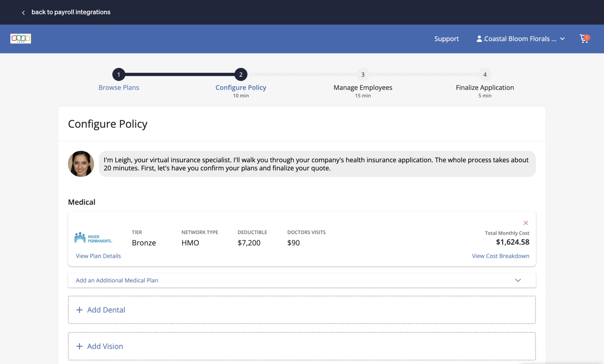Go back to payroll integrations
604x364 pixels.
[71, 12]
